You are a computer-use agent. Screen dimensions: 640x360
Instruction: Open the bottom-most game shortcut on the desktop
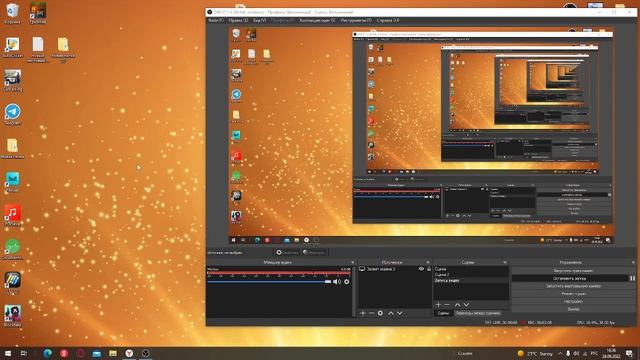pos(13,316)
